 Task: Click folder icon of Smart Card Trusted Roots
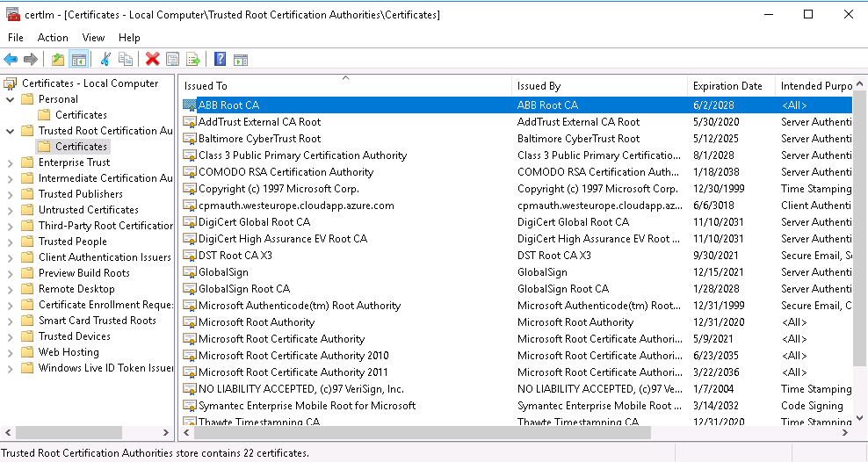coord(27,321)
